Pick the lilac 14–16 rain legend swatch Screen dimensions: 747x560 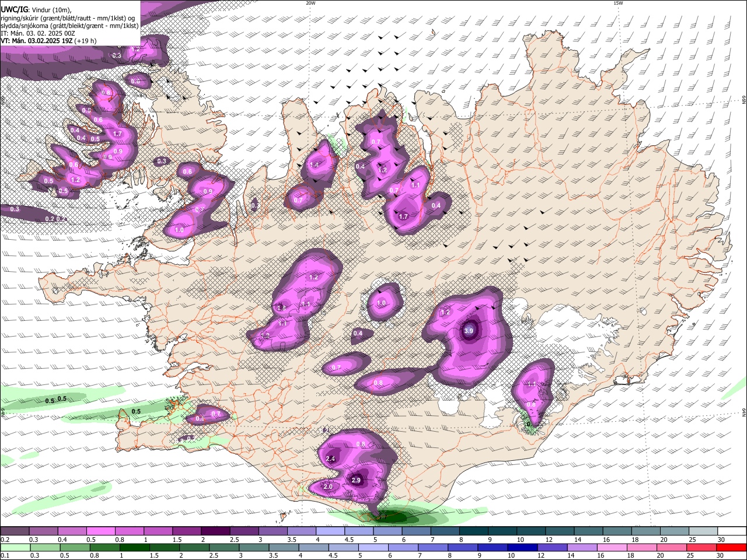[582, 547]
